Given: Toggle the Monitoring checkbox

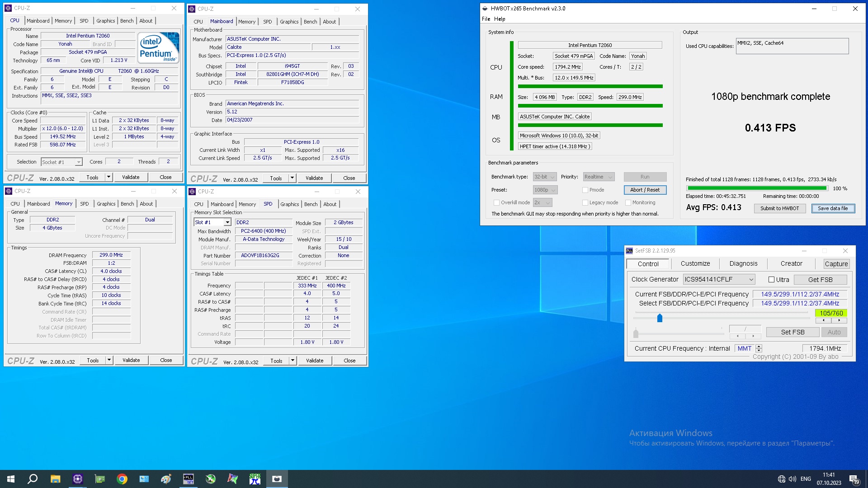Looking at the screenshot, I should pyautogui.click(x=628, y=202).
